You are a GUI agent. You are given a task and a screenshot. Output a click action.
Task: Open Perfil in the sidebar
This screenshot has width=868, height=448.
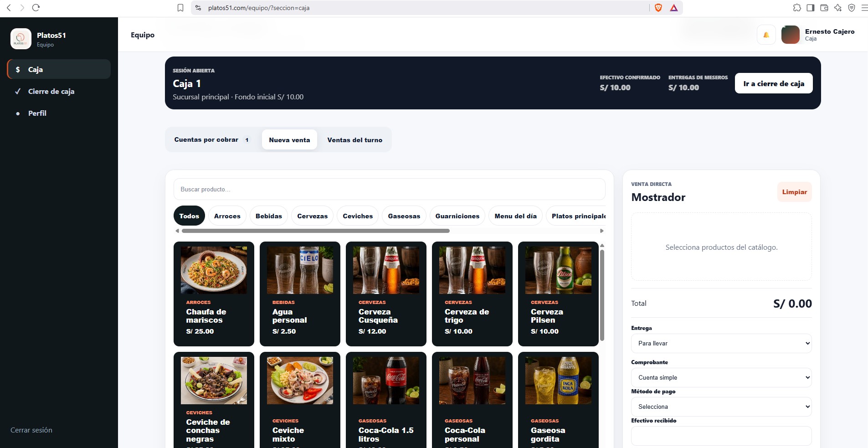pos(59,113)
